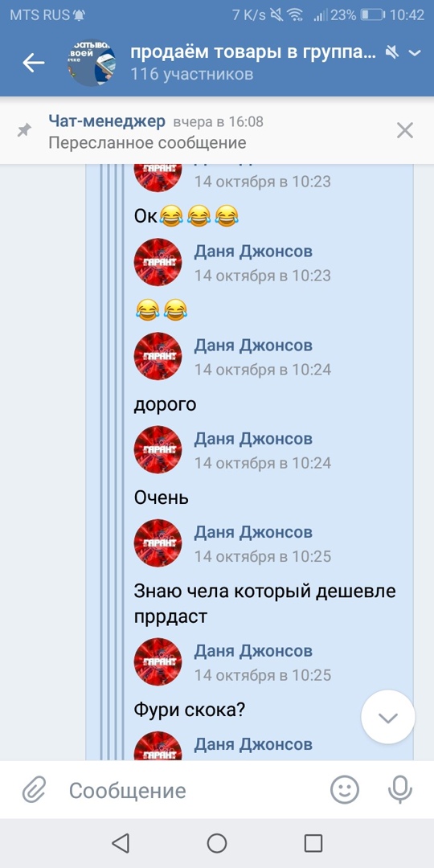Screen dimensions: 434x868
Task: Tap the paperclip attachment icon
Action: tap(35, 789)
